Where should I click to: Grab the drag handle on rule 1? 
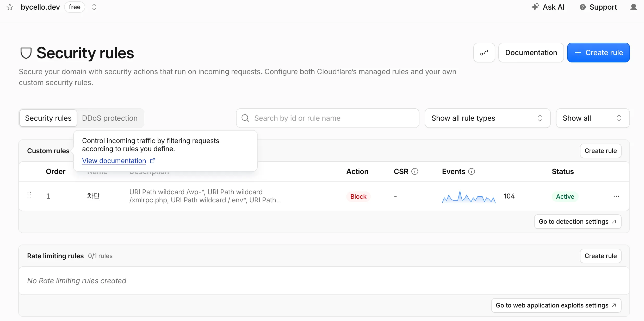click(x=29, y=195)
